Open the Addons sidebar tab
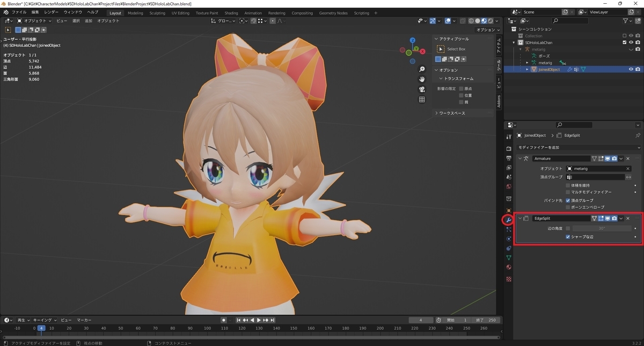644x346 pixels. tap(499, 102)
